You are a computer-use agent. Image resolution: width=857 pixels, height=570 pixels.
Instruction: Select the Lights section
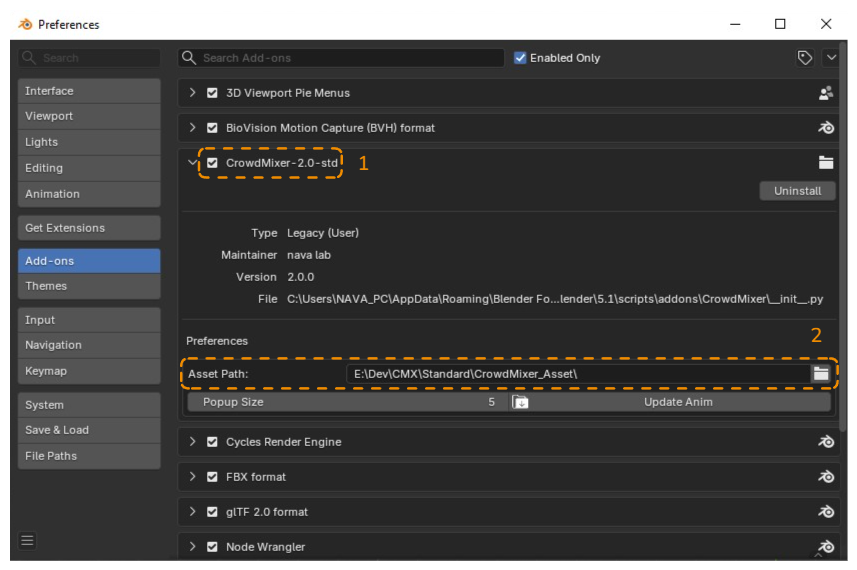point(89,142)
